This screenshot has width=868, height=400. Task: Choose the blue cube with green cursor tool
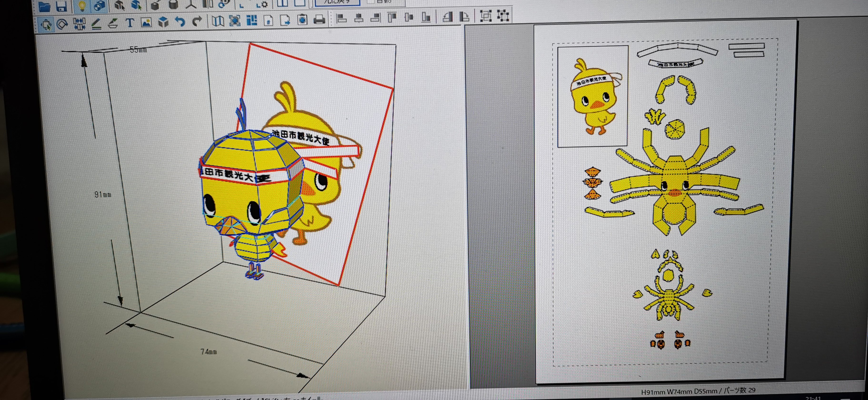coord(136,5)
